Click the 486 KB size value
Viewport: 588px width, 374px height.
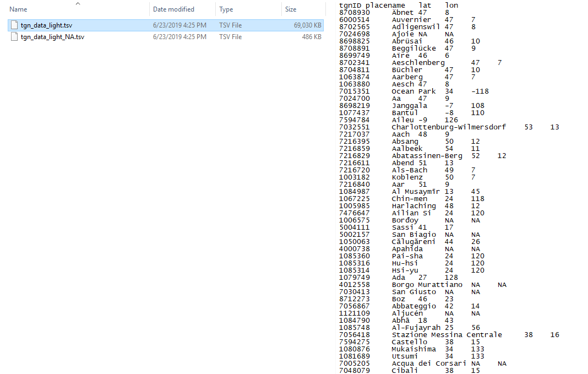(312, 37)
